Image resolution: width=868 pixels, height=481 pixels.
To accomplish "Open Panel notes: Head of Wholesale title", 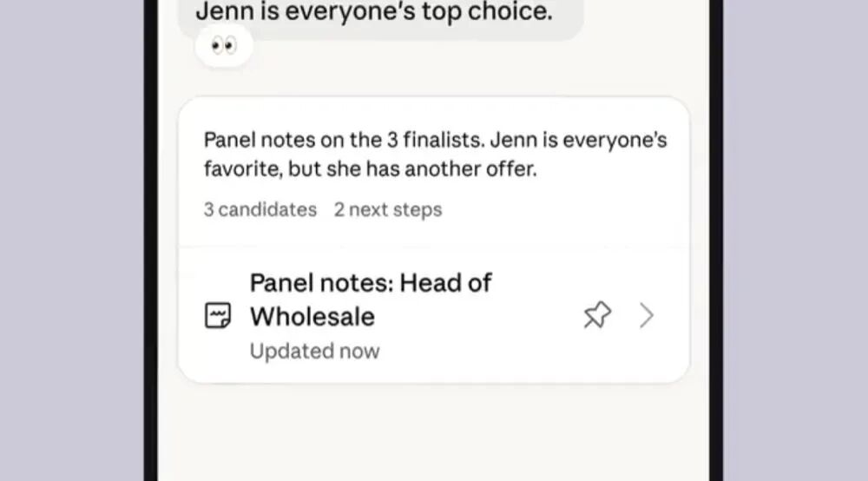I will pos(371,300).
